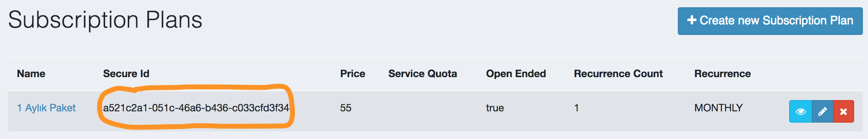Click the empty Service Quota cell in the row
Screen dimensions: 868x139
[429, 111]
